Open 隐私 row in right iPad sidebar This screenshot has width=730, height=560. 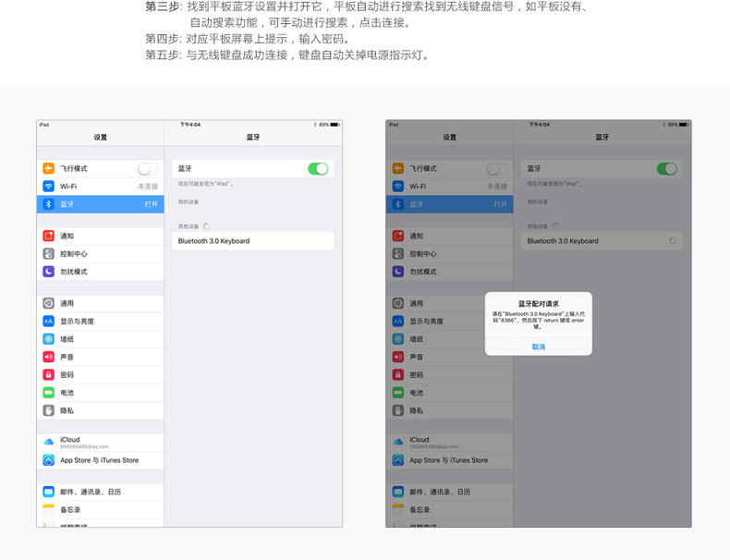click(450, 410)
